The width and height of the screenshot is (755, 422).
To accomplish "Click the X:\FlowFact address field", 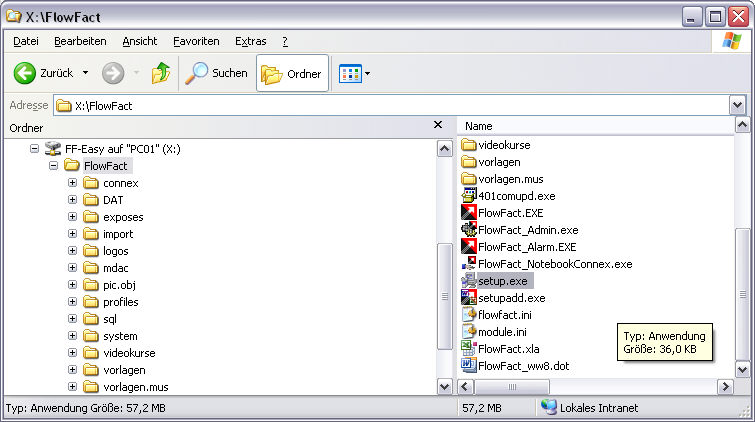I will coord(391,106).
